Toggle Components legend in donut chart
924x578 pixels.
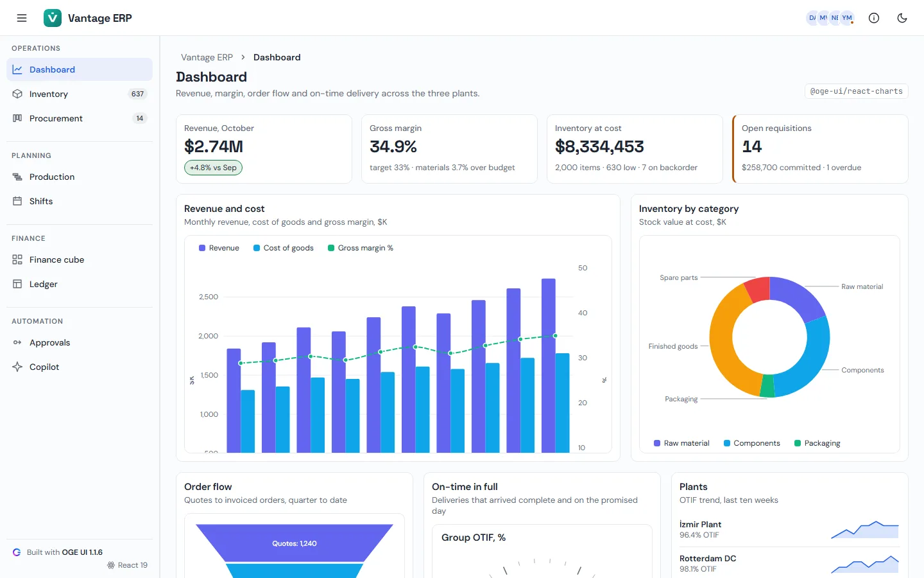point(752,443)
